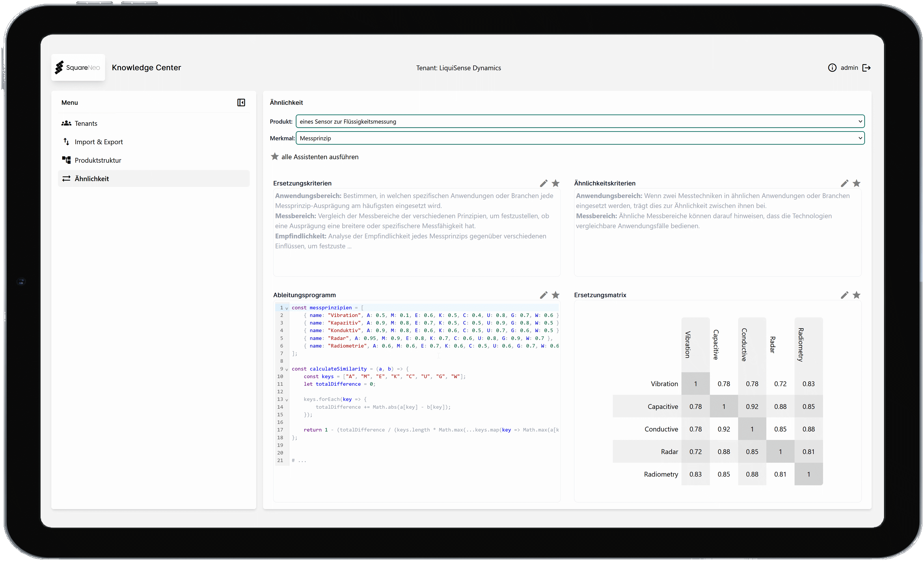Click the Import & Export arrows icon
Screen dimensions: 924x568
[x=66, y=141]
